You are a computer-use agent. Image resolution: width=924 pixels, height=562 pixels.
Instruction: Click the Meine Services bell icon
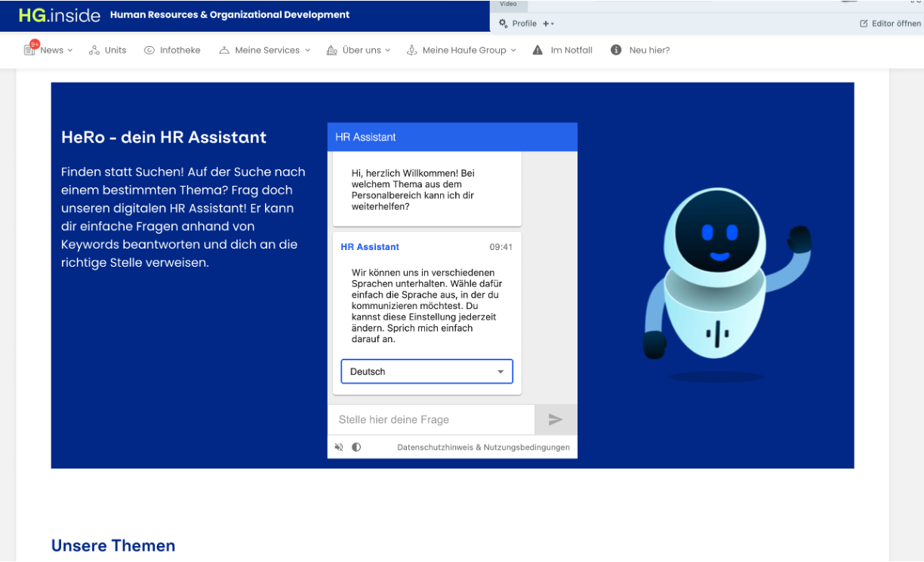pos(224,51)
